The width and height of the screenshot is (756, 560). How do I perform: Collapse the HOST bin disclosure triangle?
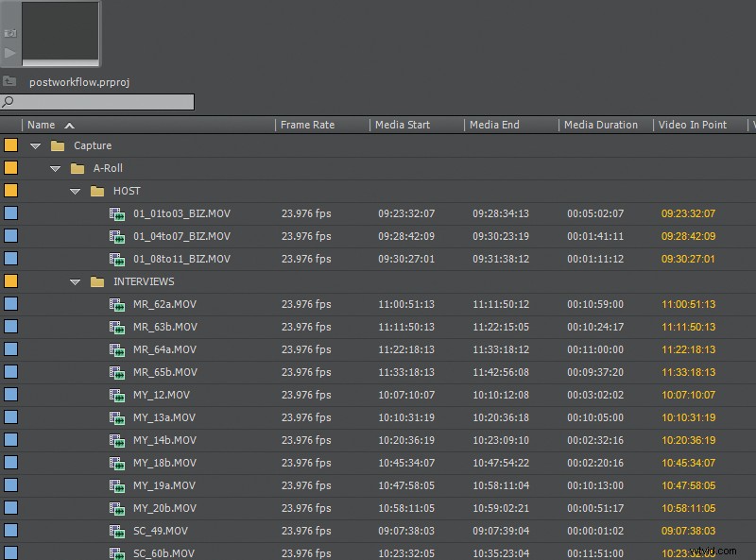(75, 191)
